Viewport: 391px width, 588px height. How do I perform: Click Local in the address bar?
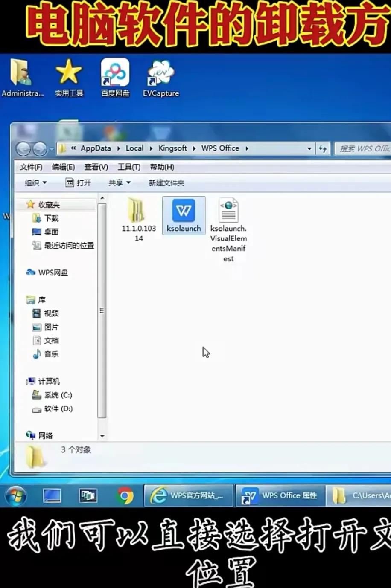click(x=134, y=148)
